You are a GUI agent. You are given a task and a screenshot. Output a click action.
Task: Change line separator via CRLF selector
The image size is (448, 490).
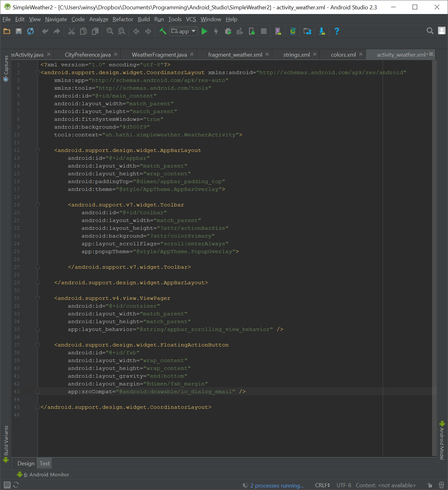(x=322, y=485)
